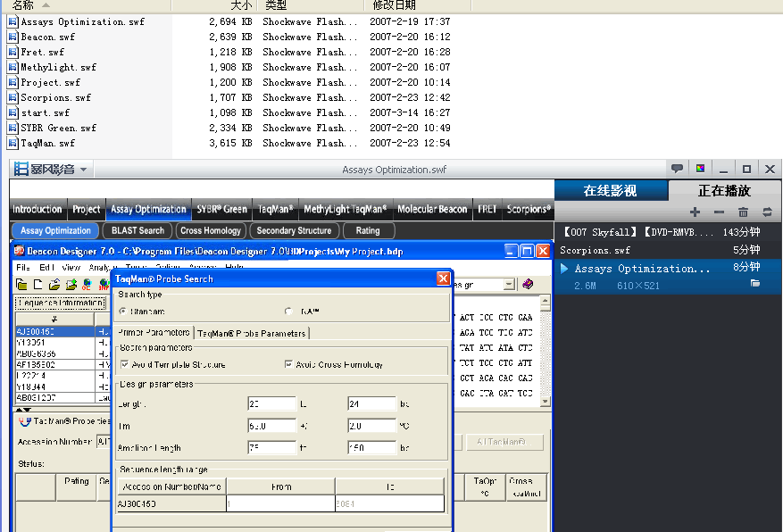This screenshot has height=532, width=783.
Task: Go to the Introduction section
Action: click(37, 209)
